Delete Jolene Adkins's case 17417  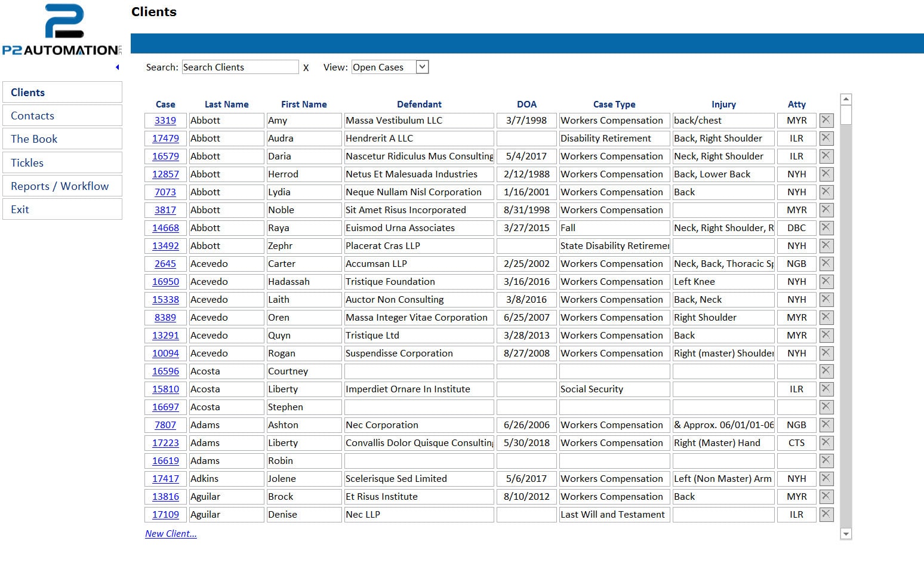tap(826, 478)
